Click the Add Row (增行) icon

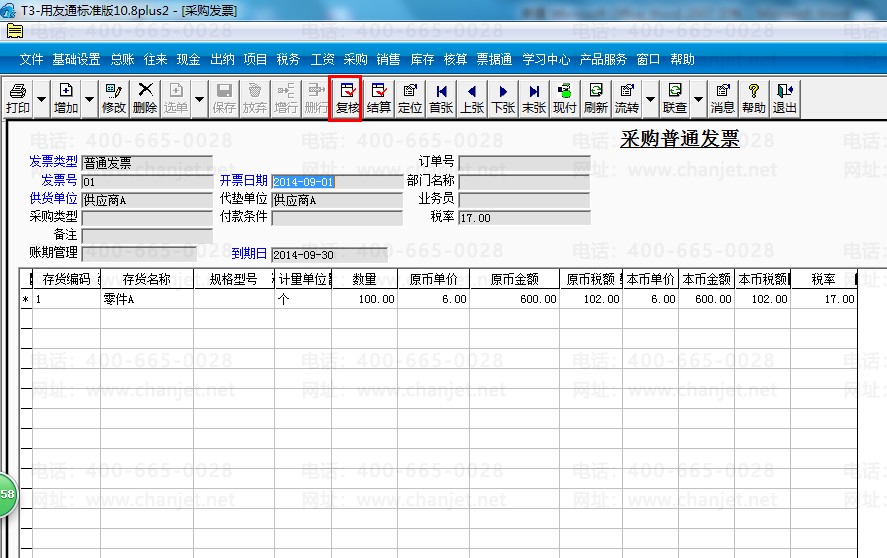286,98
